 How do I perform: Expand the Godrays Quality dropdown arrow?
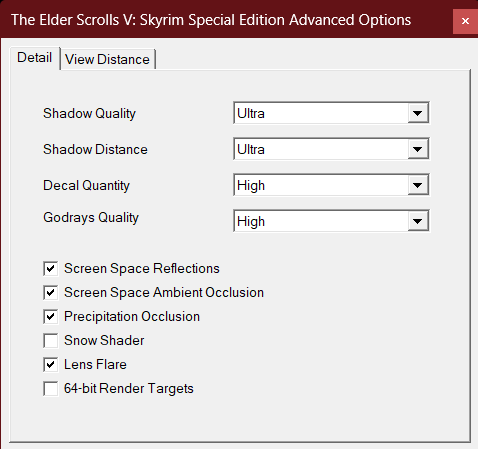click(x=418, y=221)
